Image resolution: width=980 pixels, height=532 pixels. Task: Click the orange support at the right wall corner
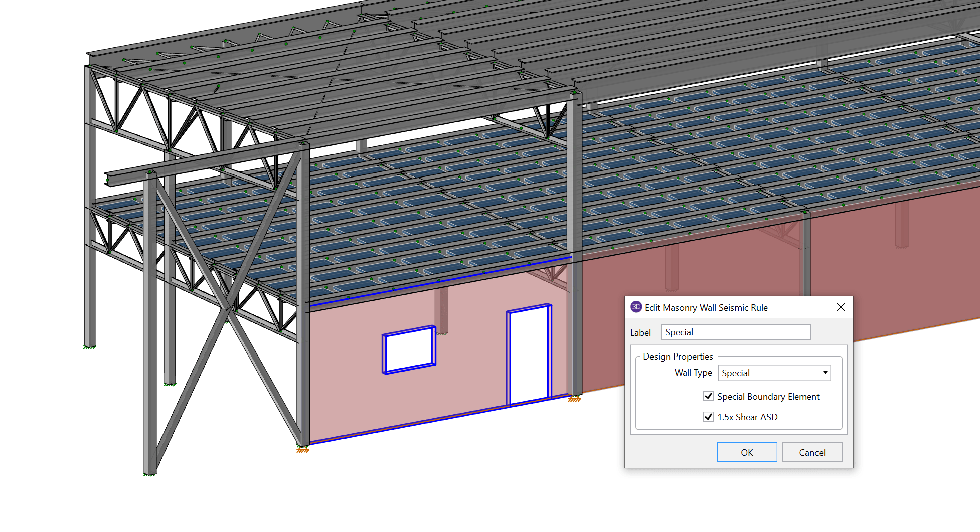tap(575, 399)
